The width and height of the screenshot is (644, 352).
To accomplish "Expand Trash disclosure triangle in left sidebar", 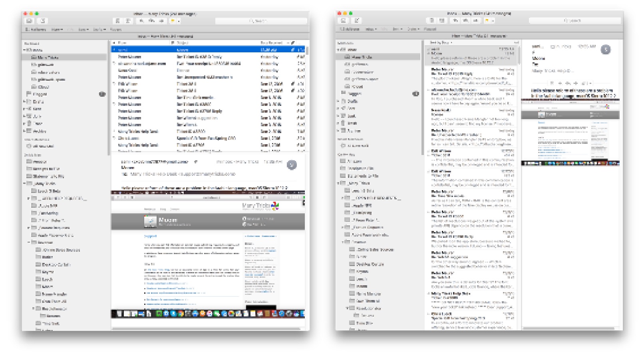I will point(24,123).
